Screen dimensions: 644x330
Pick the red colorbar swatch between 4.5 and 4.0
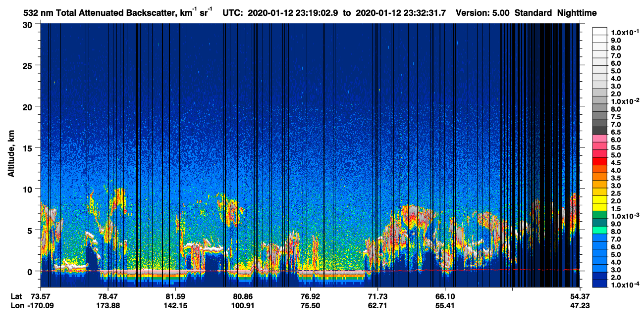click(x=600, y=162)
